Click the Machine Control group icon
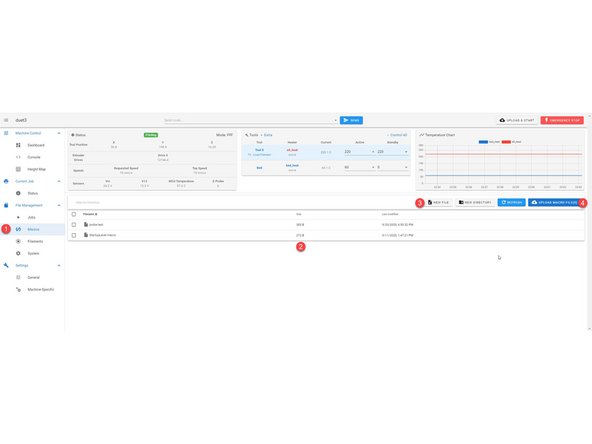The image size is (592, 444). (x=6, y=133)
